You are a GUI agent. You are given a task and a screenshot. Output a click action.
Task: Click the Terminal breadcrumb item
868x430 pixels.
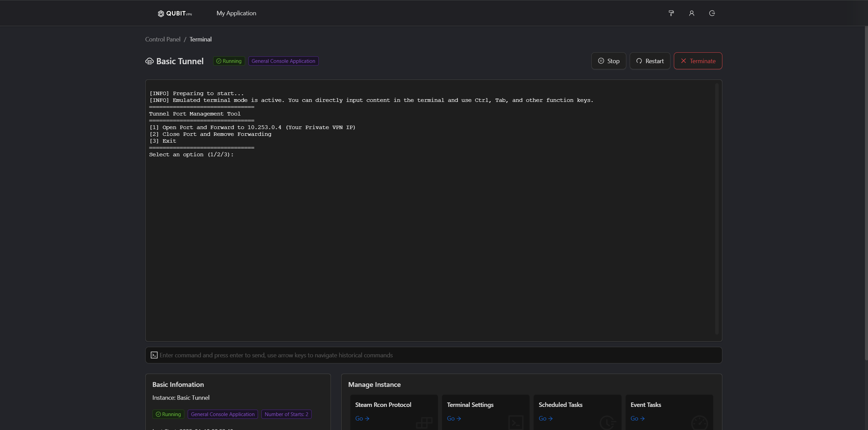click(200, 39)
